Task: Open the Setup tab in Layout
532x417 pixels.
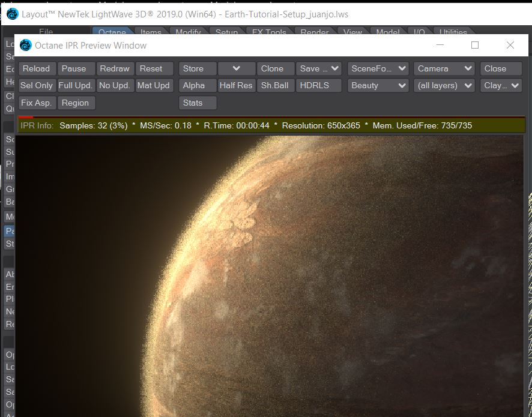Action: (226, 31)
